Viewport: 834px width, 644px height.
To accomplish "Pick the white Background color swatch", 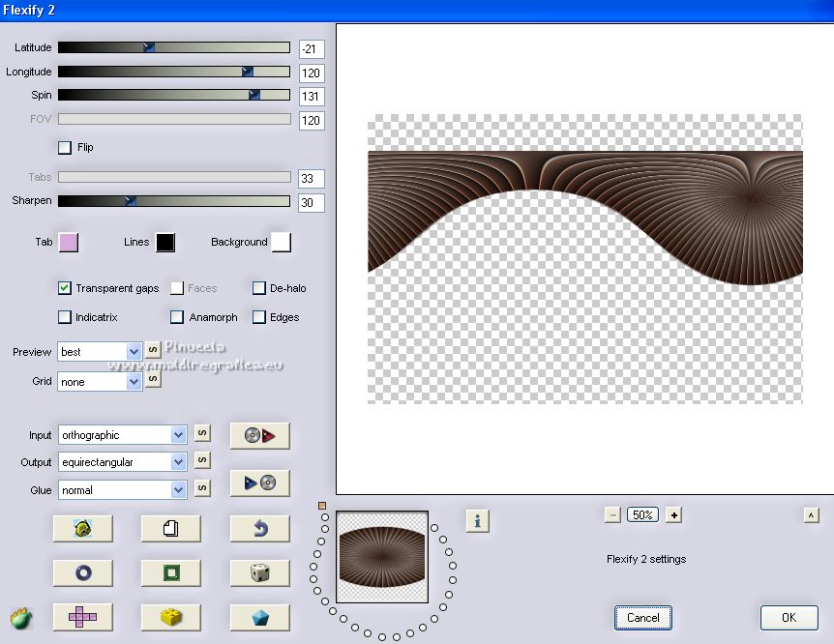I will (282, 242).
